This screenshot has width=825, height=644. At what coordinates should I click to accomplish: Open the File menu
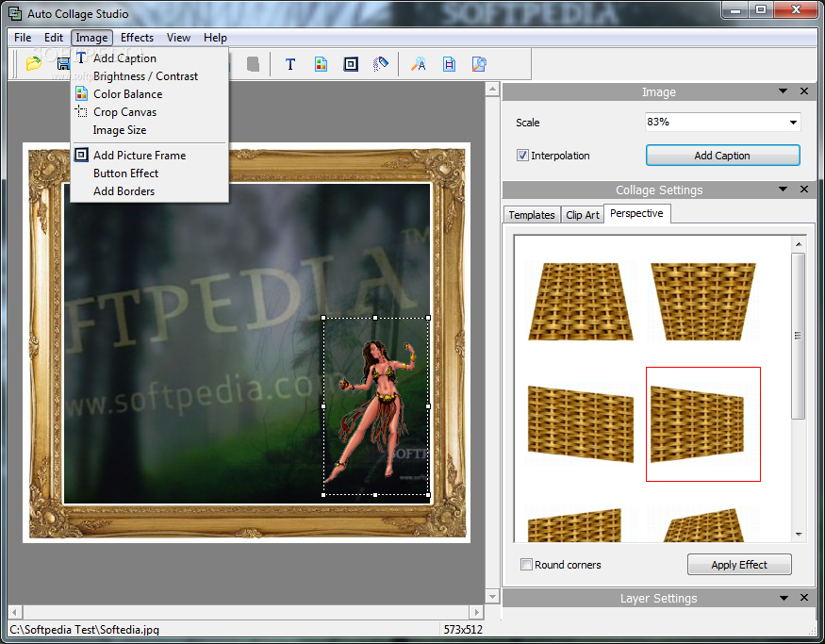23,38
